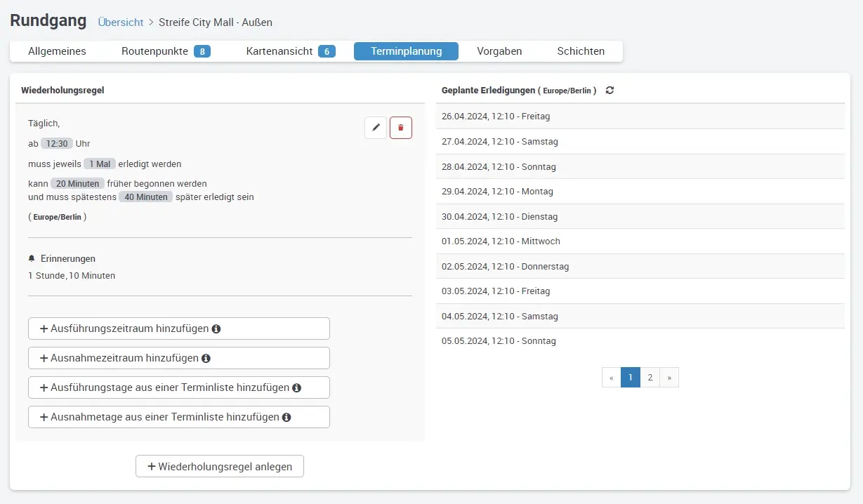The image size is (863, 504).
Task: Click info icon beside Ausnahmetage aus einer Terminliste
Action: 286,417
